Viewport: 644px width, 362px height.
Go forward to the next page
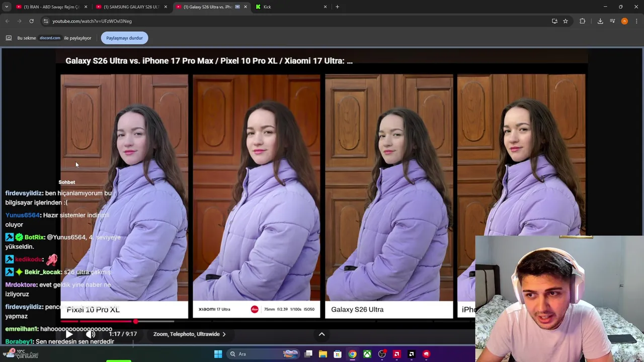(x=19, y=21)
